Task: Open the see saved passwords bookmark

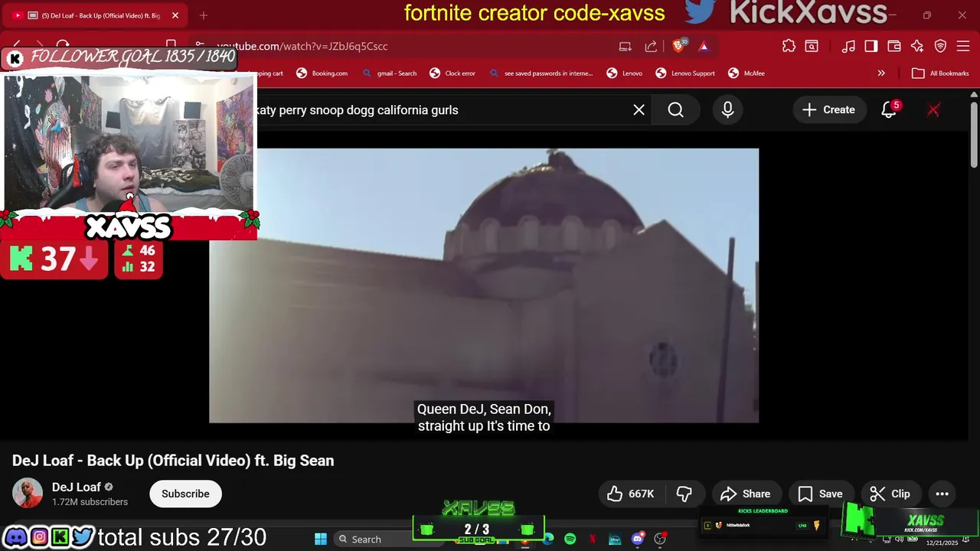Action: 541,73
